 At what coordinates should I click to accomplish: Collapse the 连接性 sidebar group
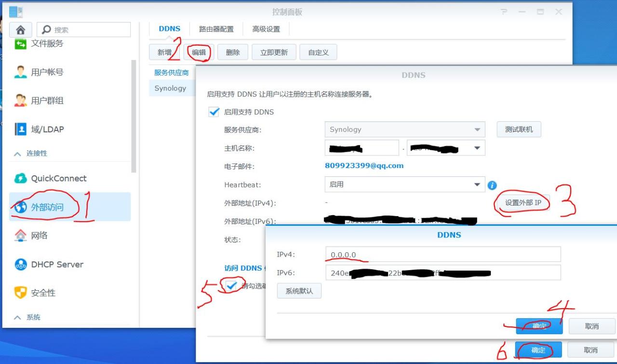tap(17, 154)
